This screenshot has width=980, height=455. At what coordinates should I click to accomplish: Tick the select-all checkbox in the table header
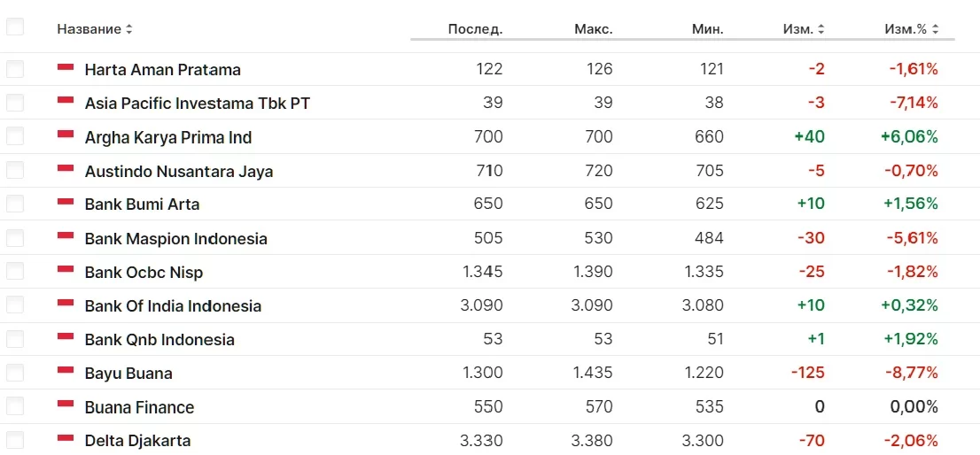click(15, 27)
